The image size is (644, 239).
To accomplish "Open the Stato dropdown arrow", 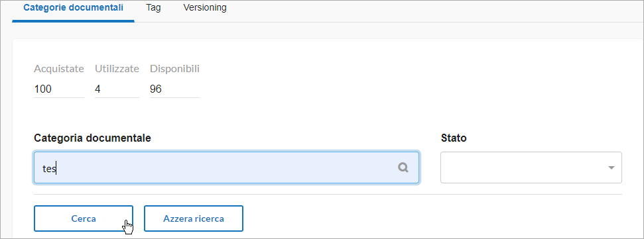I will pyautogui.click(x=611, y=167).
